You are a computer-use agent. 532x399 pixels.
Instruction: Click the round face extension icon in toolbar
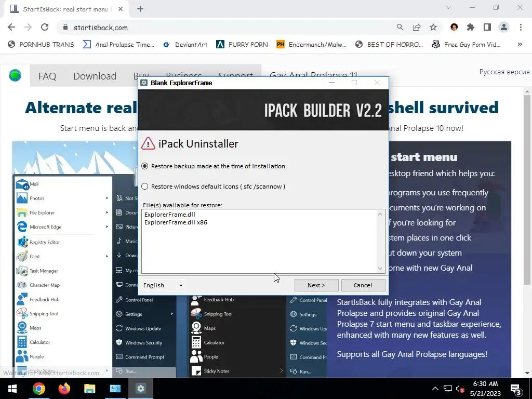click(454, 28)
